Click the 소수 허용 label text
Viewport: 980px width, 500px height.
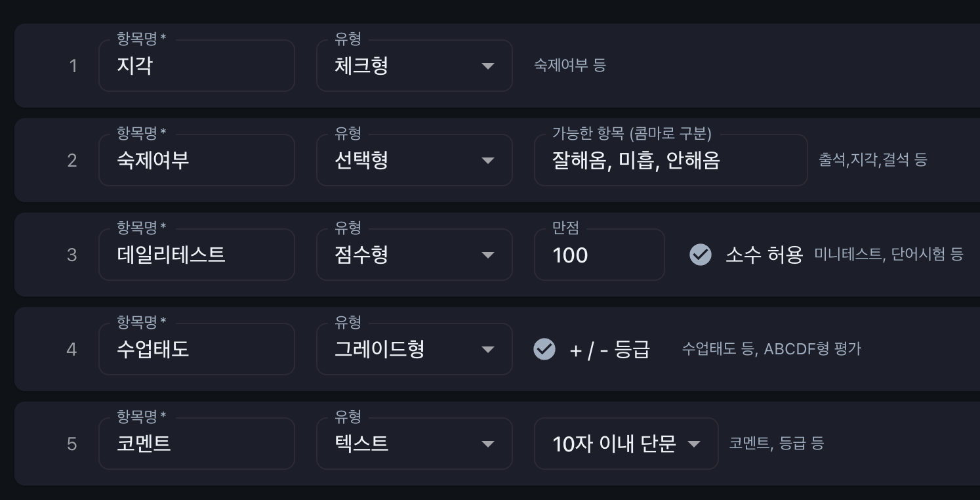coord(764,255)
